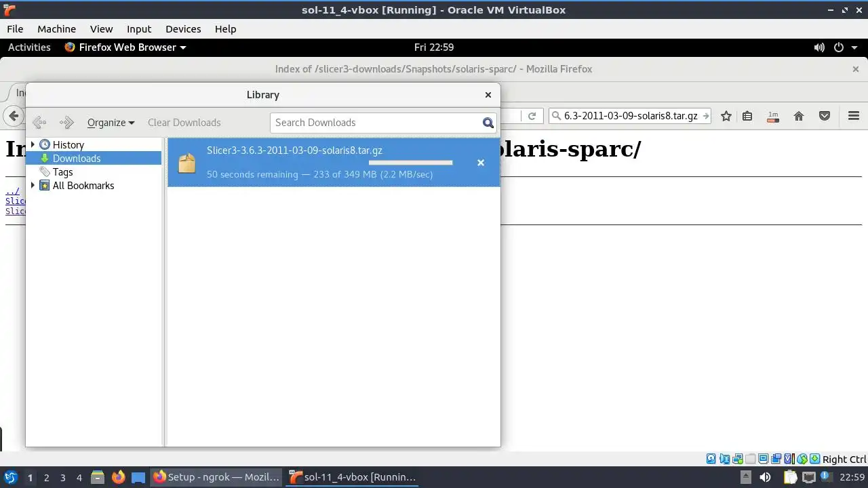868x488 pixels.
Task: Click the Firefox search box with solaris8.tar.gz
Action: coord(630,116)
